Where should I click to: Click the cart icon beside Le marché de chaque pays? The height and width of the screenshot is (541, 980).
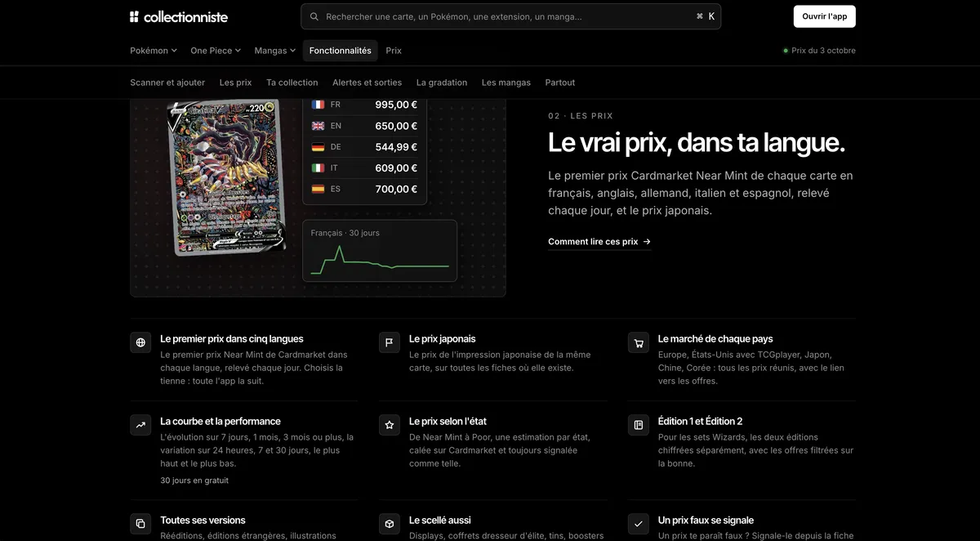639,342
